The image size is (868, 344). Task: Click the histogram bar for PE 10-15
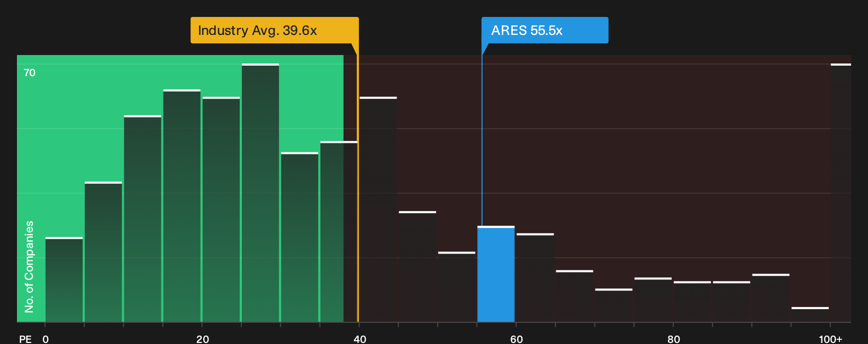click(x=142, y=219)
